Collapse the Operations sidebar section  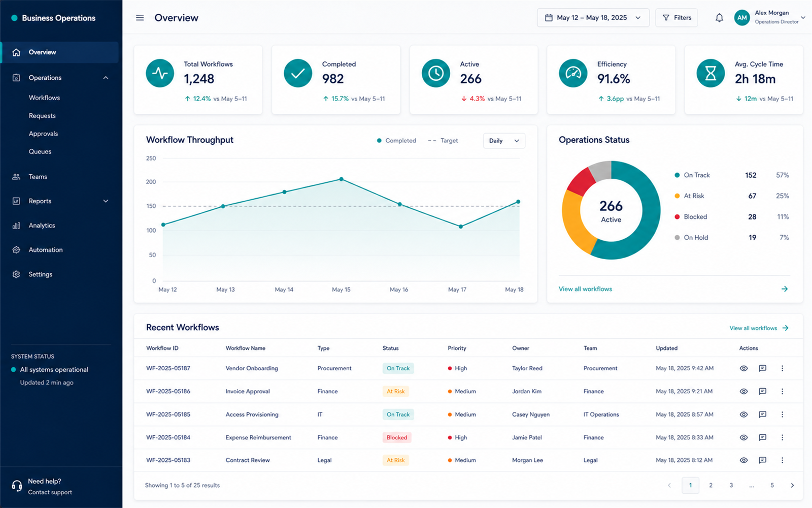coord(106,78)
